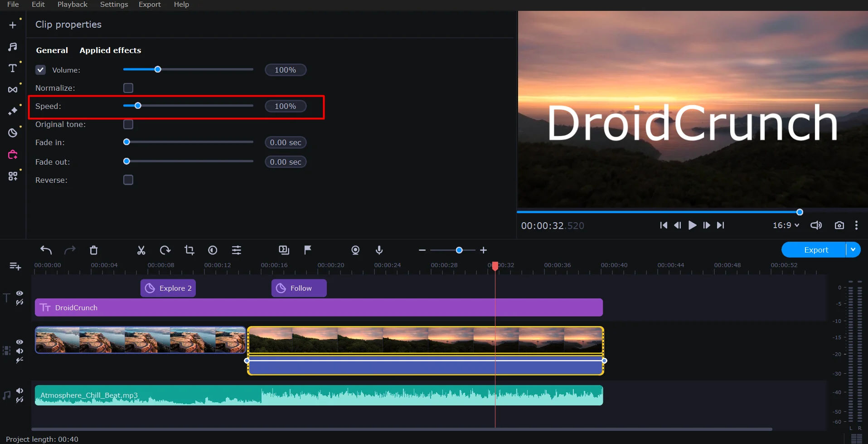Mute the video track speaker icon
Screen dimensions: 868x444
(19, 351)
